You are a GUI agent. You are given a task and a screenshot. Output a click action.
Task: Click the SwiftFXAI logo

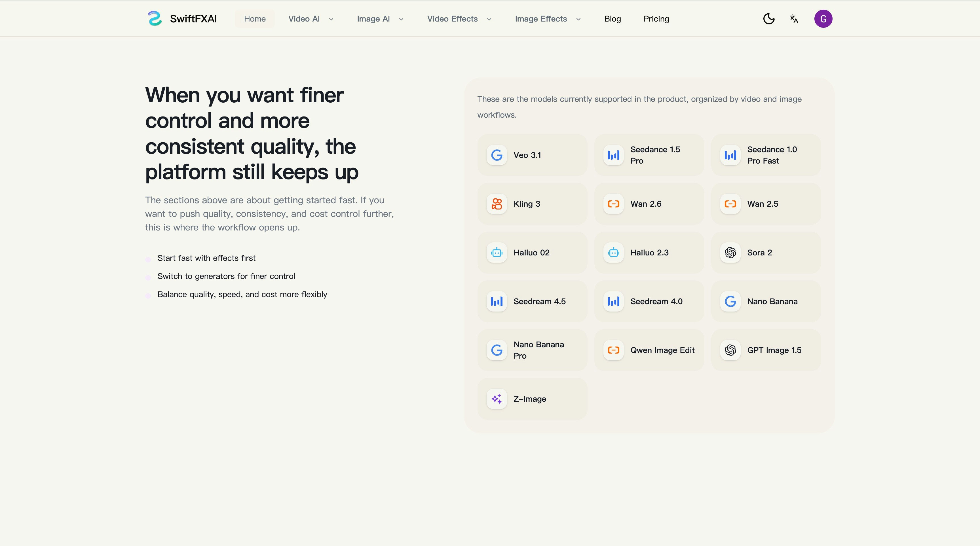click(182, 19)
